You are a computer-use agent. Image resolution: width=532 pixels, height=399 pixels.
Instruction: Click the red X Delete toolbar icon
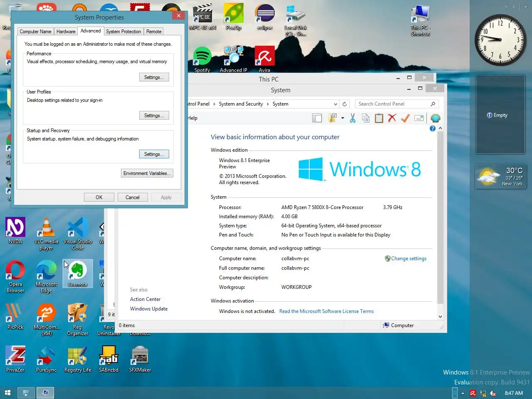coord(392,118)
